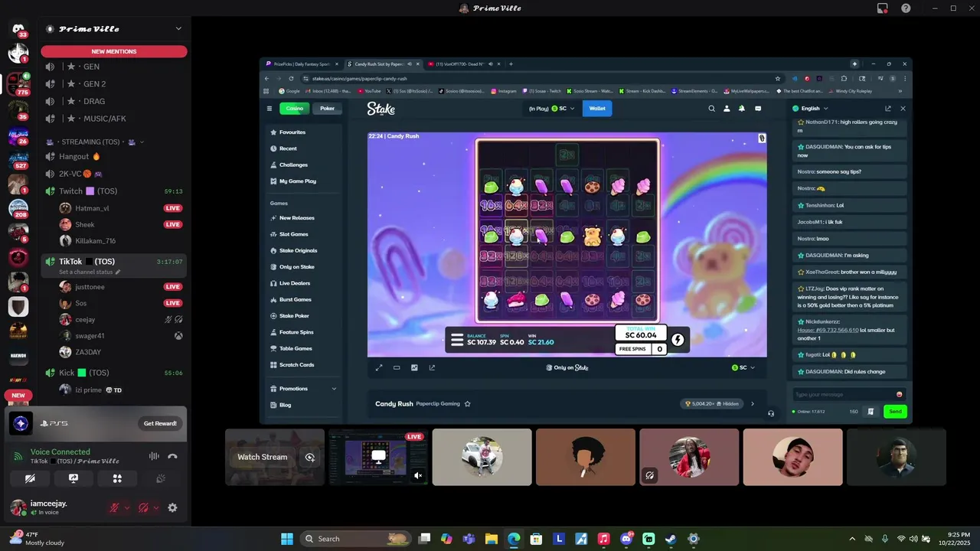Image resolution: width=980 pixels, height=551 pixels.
Task: Open Stake profile user icon
Action: [x=727, y=109]
